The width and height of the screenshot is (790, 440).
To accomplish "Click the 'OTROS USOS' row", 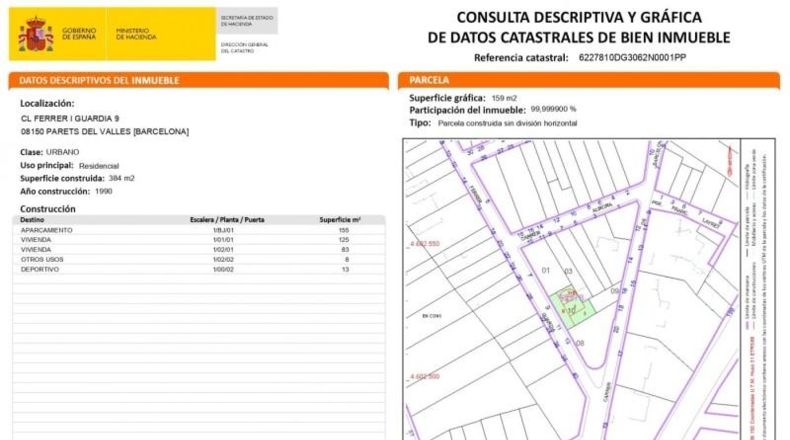I will point(199,260).
